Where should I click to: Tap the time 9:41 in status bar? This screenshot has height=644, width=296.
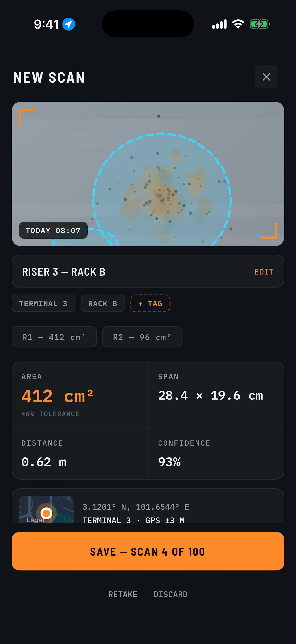coord(46,24)
